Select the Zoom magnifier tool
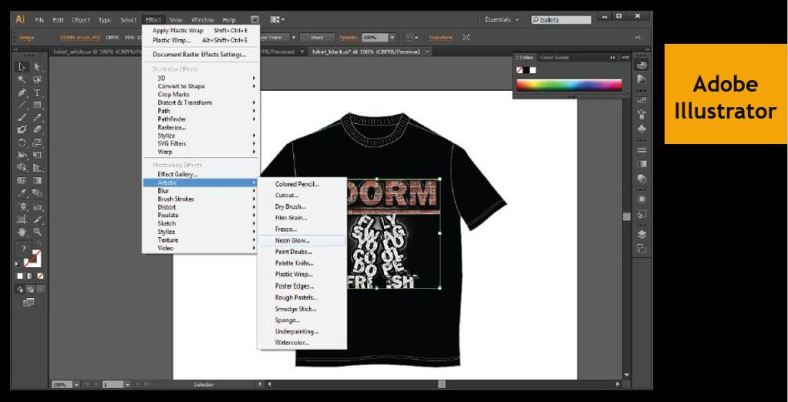The image size is (788, 402). click(x=37, y=232)
